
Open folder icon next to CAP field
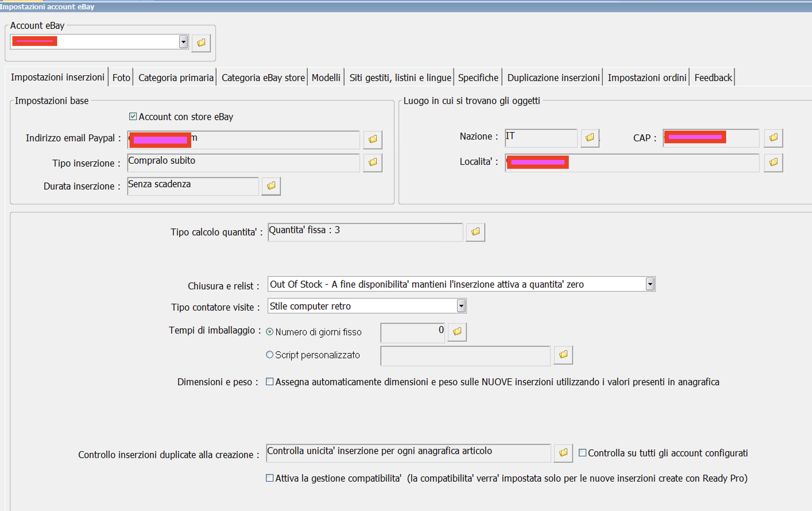[x=773, y=138]
